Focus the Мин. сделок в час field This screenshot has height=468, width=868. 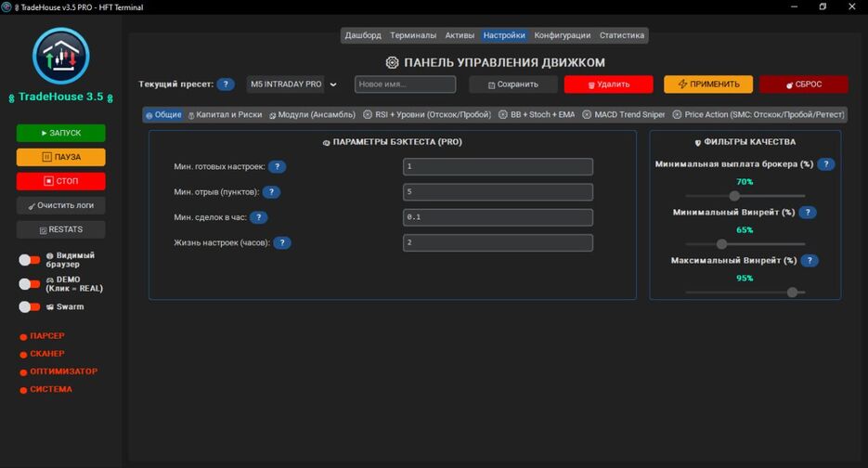pos(498,217)
